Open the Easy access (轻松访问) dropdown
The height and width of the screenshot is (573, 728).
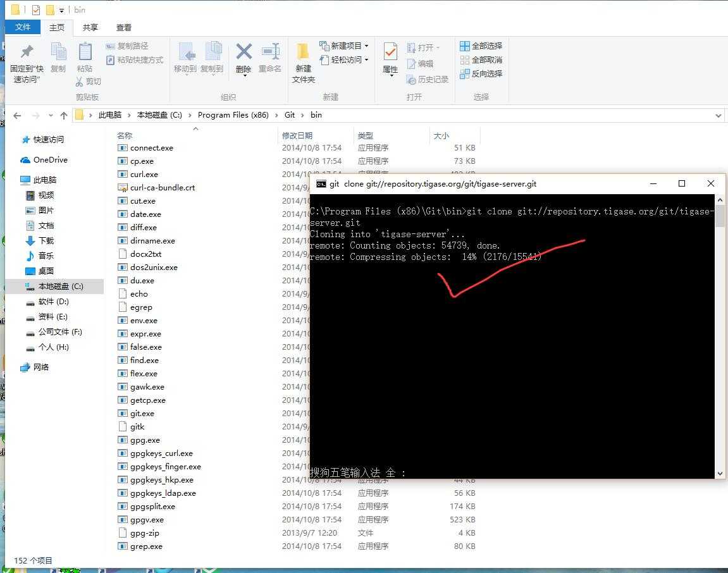367,60
